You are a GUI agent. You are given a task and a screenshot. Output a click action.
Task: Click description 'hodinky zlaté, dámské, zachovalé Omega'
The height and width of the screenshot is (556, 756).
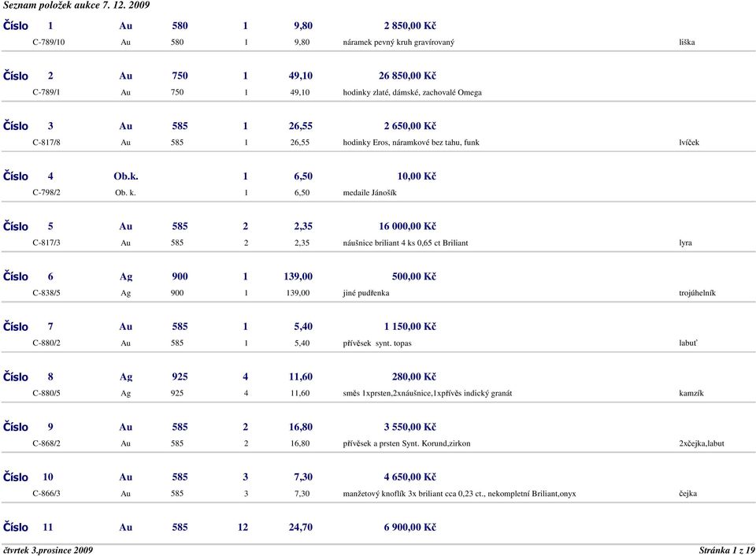pos(412,93)
